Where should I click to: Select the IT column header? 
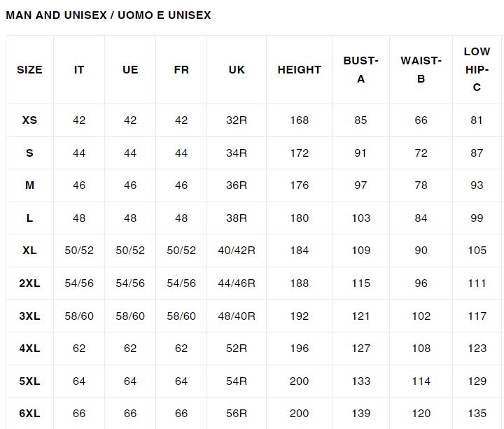click(79, 70)
